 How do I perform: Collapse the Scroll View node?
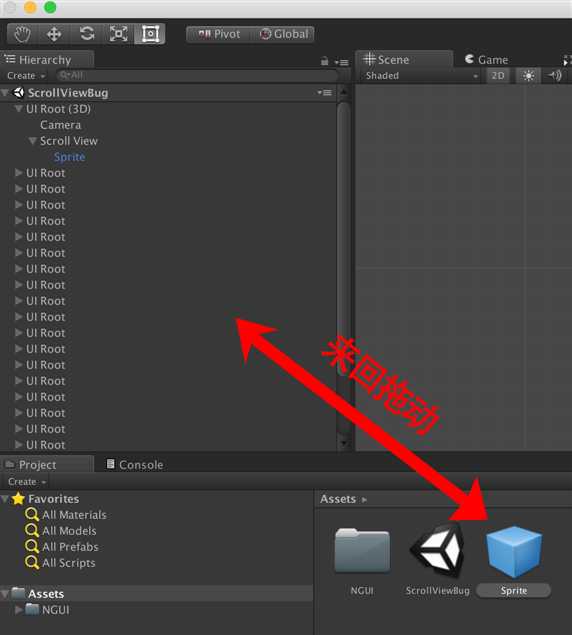32,141
